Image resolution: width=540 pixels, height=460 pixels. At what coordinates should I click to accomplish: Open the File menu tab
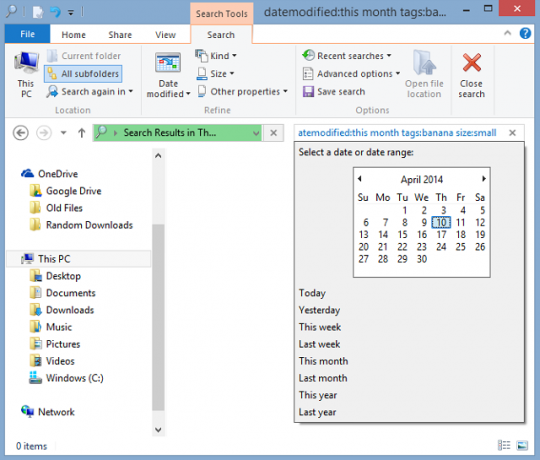coord(28,34)
